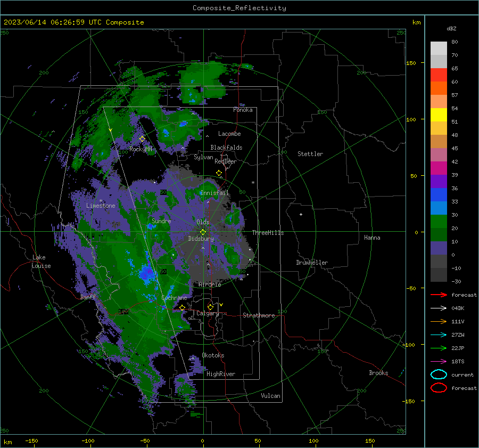Select the orange 111V arrow icon

coord(439,321)
